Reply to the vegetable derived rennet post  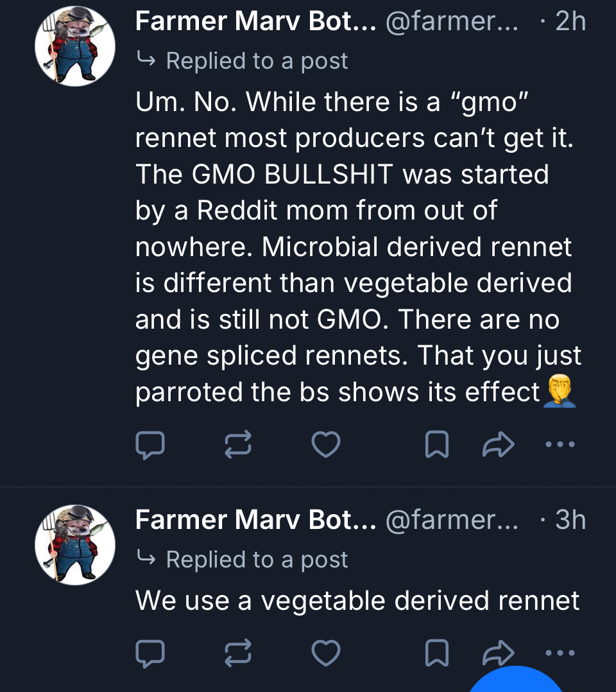click(x=150, y=653)
